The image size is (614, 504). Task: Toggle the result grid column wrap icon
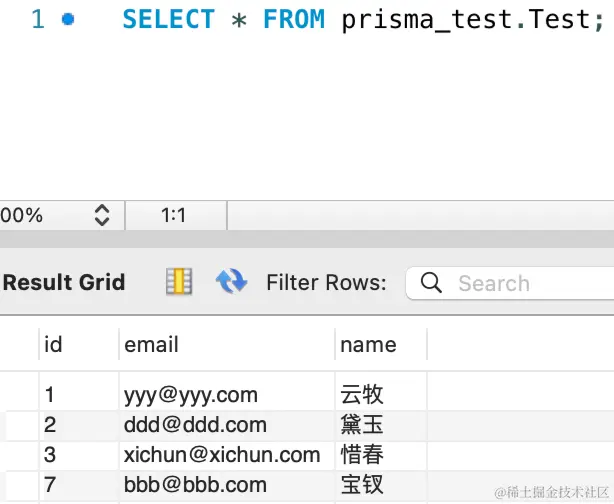(x=179, y=281)
